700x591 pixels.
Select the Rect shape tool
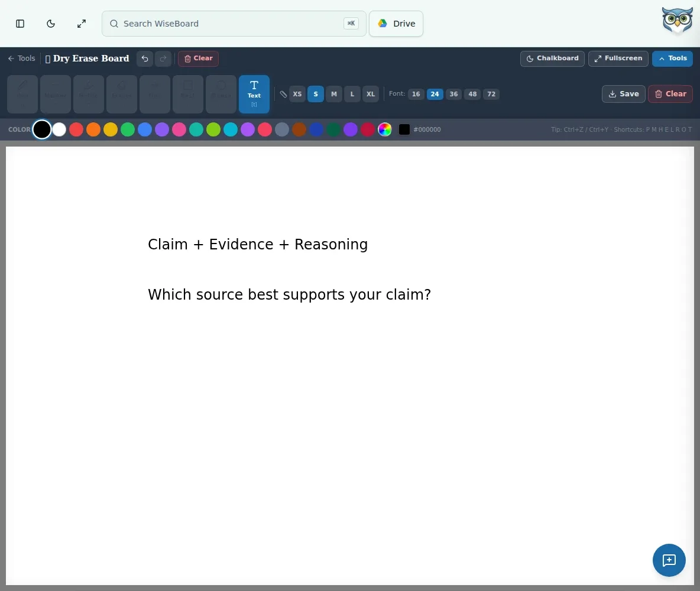[x=188, y=94]
